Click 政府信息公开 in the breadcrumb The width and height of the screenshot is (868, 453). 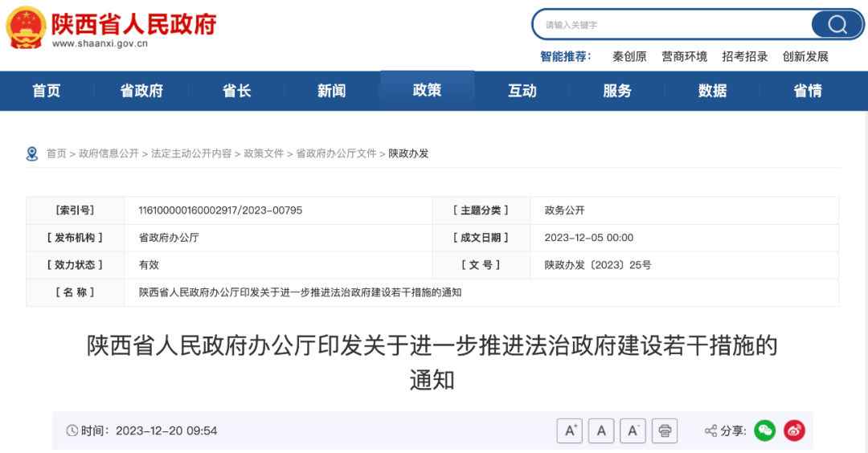[x=108, y=153]
